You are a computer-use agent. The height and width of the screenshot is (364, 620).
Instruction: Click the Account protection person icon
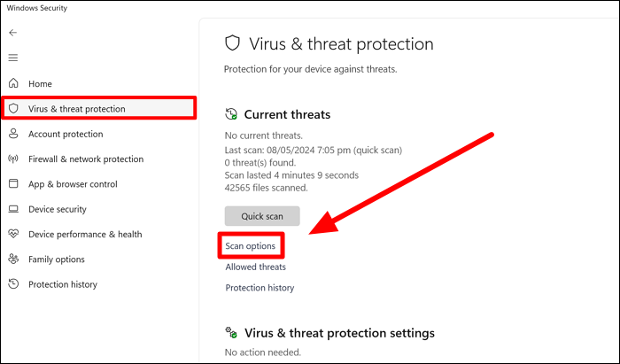click(13, 135)
